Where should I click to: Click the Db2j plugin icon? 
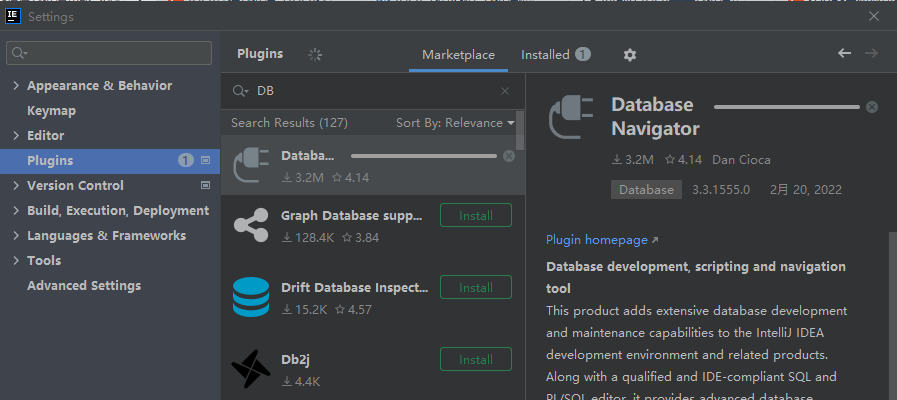(x=250, y=368)
